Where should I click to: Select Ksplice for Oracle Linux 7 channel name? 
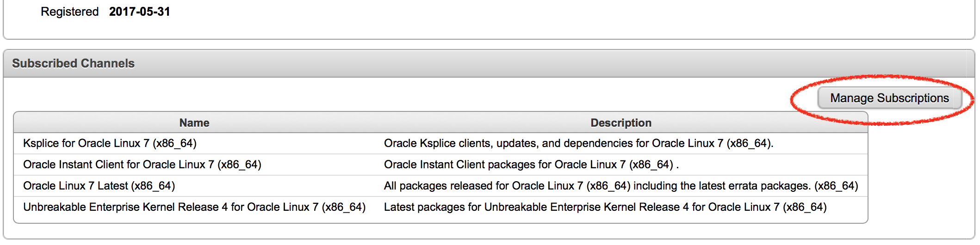pos(110,143)
